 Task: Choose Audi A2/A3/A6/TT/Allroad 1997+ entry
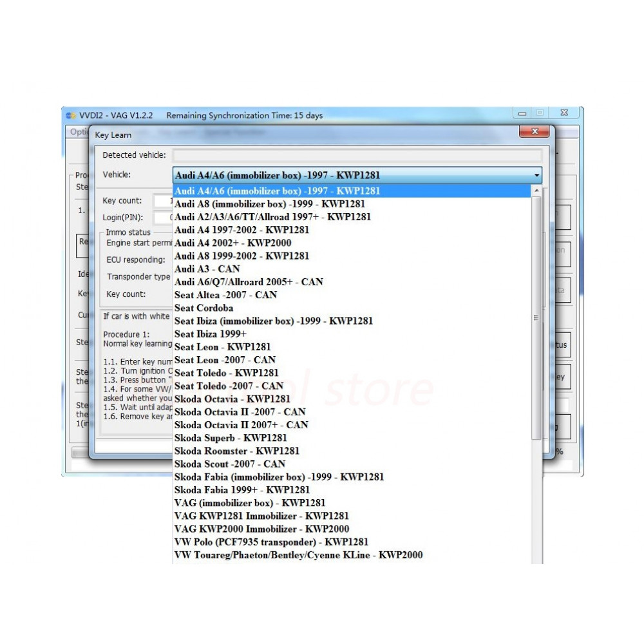(272, 217)
